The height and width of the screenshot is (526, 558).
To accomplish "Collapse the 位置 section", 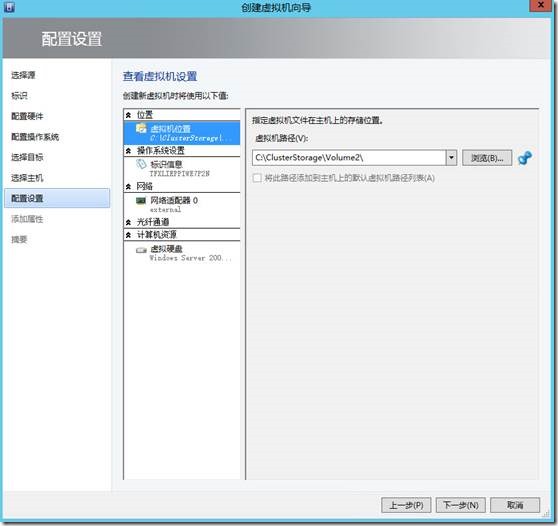I will point(128,115).
